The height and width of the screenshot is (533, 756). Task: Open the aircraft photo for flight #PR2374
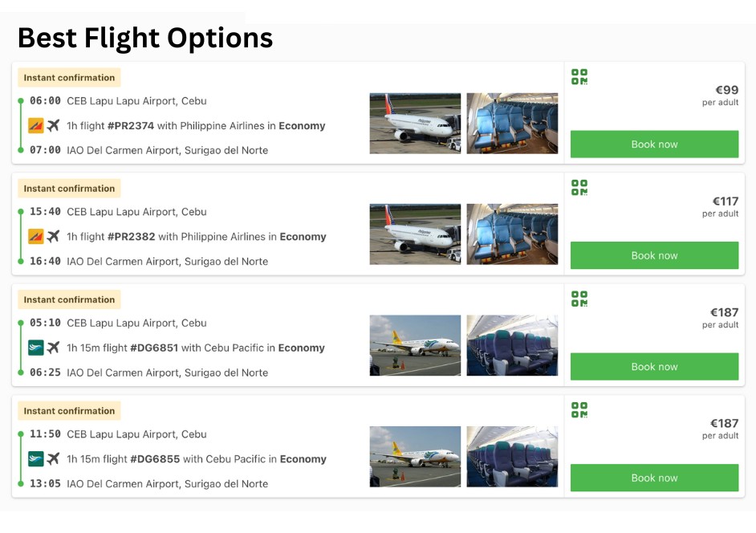tap(415, 123)
